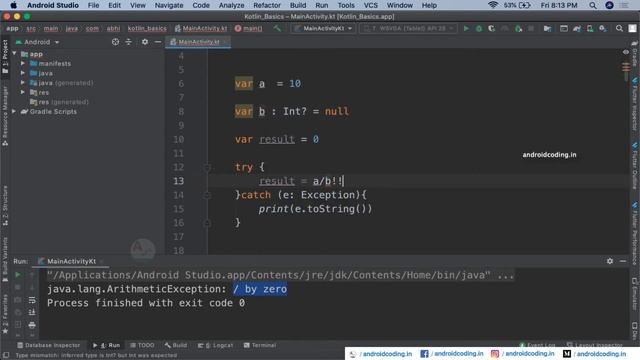Click editor inspections eye icon

click(626, 52)
